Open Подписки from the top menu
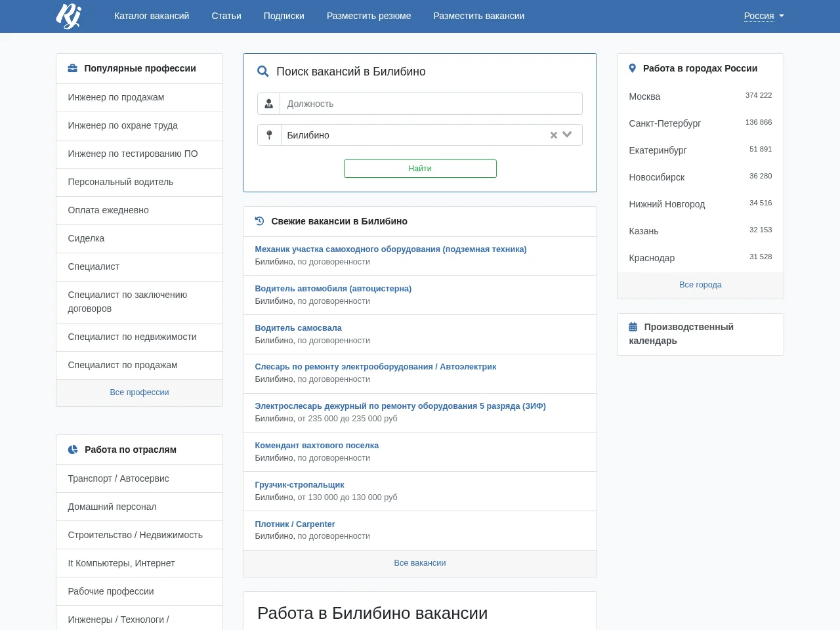The image size is (840, 630). (x=284, y=16)
